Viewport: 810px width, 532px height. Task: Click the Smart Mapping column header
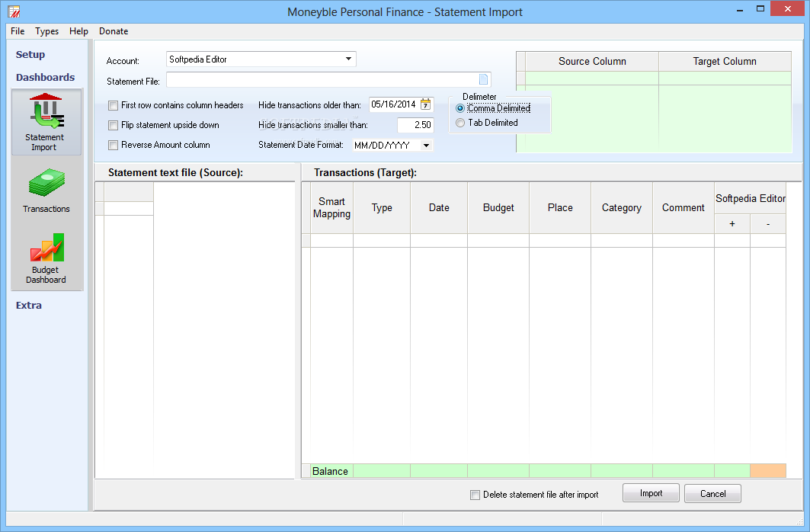pyautogui.click(x=331, y=207)
